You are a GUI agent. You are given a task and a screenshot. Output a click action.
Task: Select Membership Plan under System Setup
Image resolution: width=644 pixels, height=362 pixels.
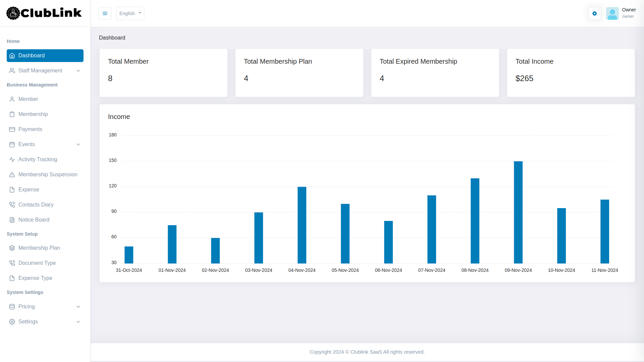click(x=39, y=248)
